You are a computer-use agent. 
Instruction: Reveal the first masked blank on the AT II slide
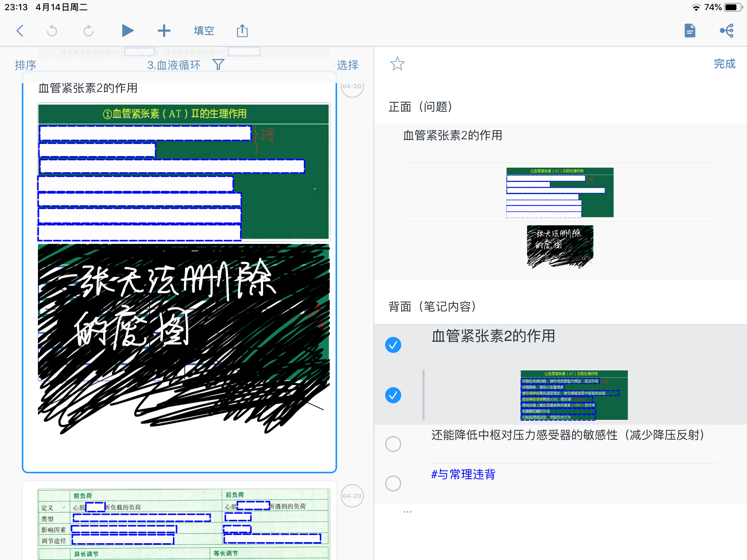click(145, 133)
